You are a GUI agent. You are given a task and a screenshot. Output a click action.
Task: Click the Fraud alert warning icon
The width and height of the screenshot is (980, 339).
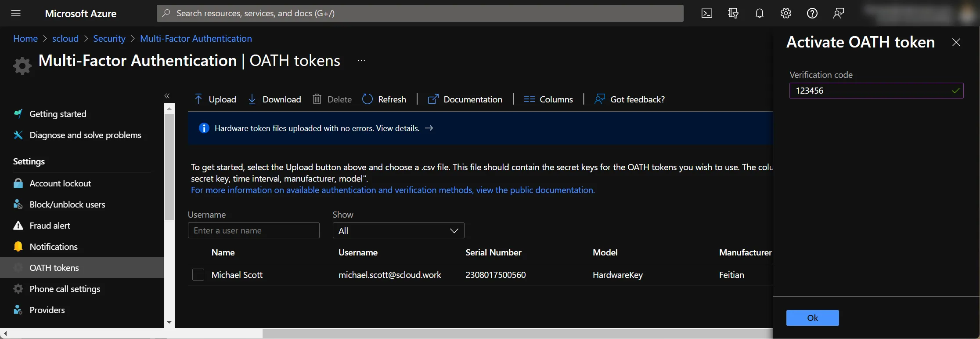tap(18, 226)
